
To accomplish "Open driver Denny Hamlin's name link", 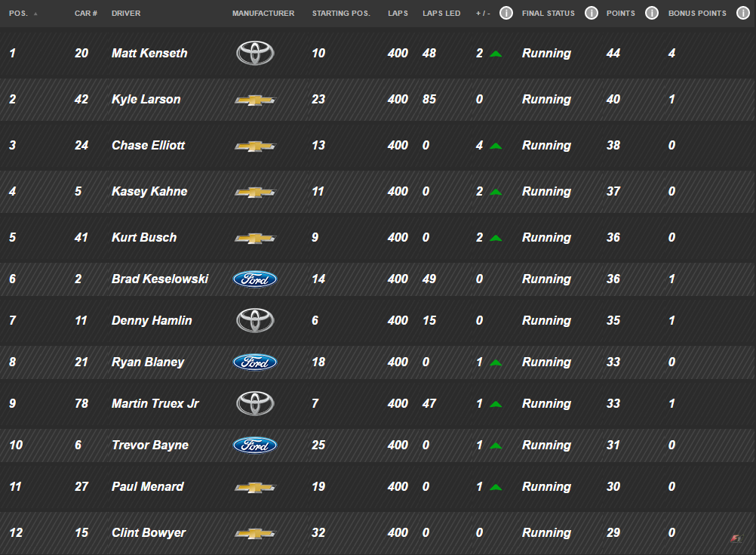I will [152, 320].
